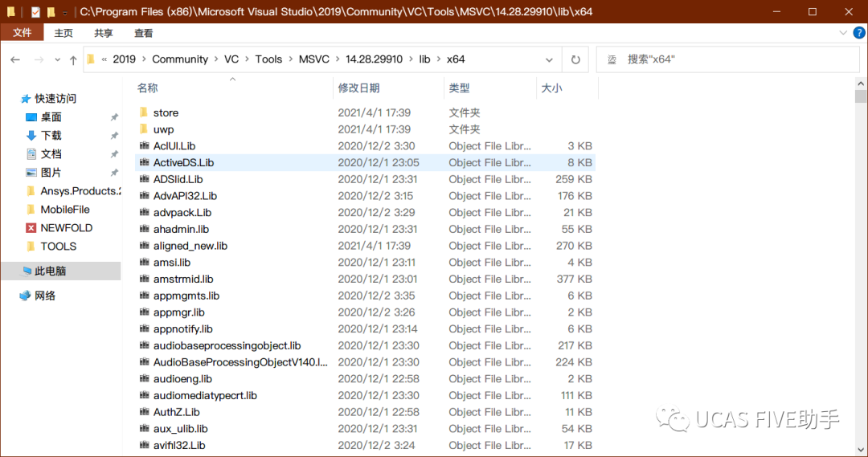Open Ansys.Products folder in sidebar

(80, 191)
